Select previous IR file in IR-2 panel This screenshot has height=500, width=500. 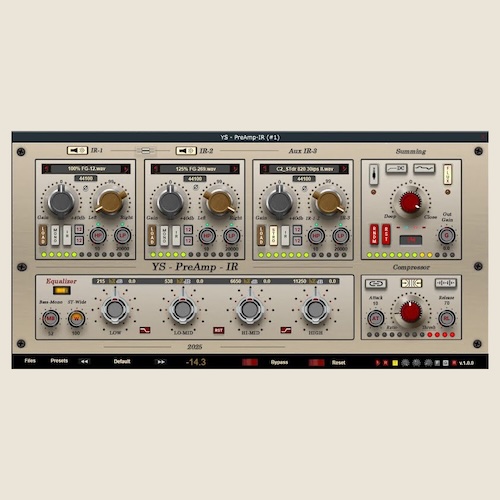(155, 169)
